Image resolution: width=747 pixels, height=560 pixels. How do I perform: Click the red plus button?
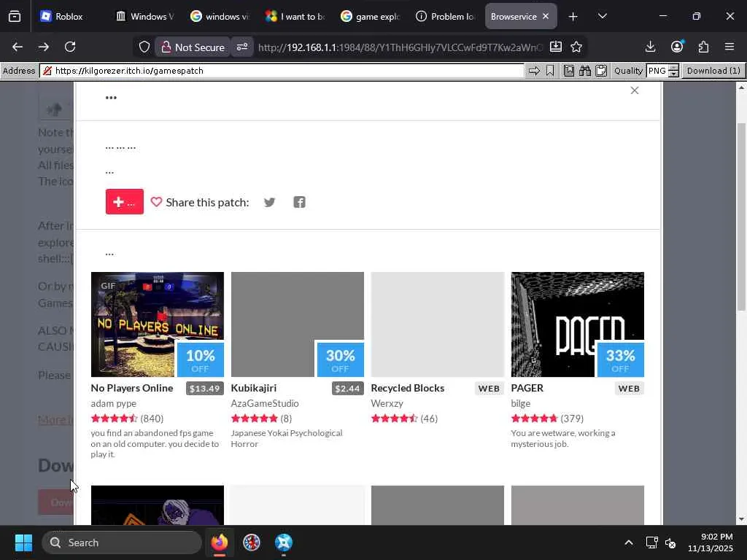[x=124, y=202]
